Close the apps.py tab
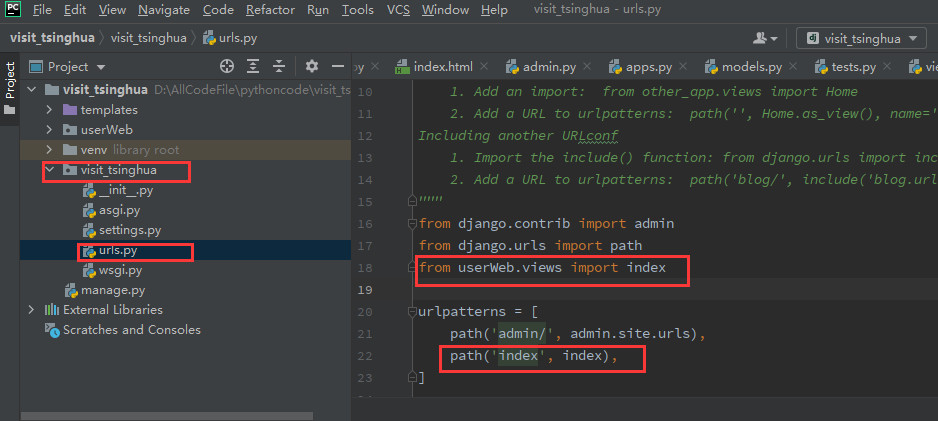938x421 pixels. click(683, 67)
